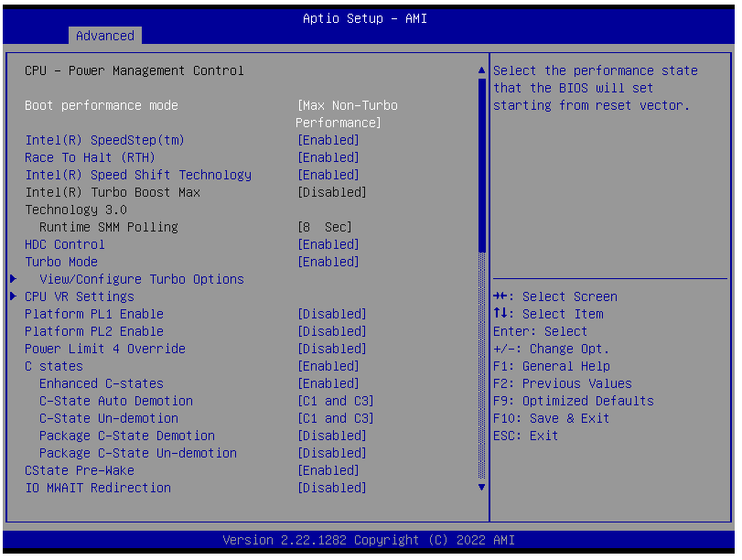This screenshot has width=742, height=560.
Task: Select Intel(R) Speed Shift Technology item
Action: pyautogui.click(x=137, y=175)
